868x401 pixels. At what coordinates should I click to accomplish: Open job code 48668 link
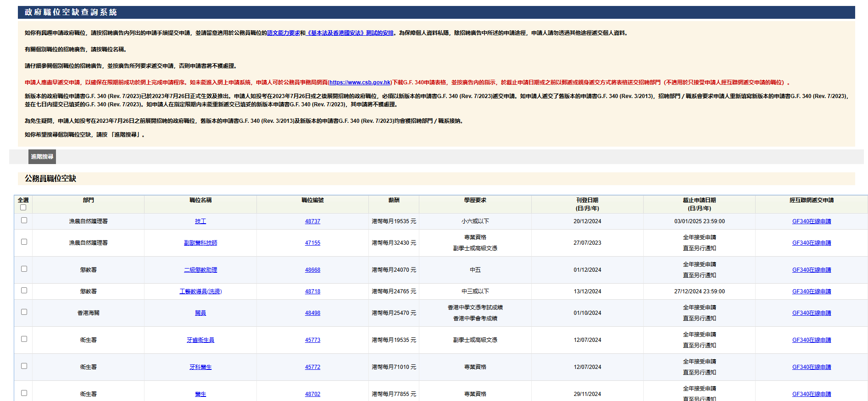click(312, 270)
